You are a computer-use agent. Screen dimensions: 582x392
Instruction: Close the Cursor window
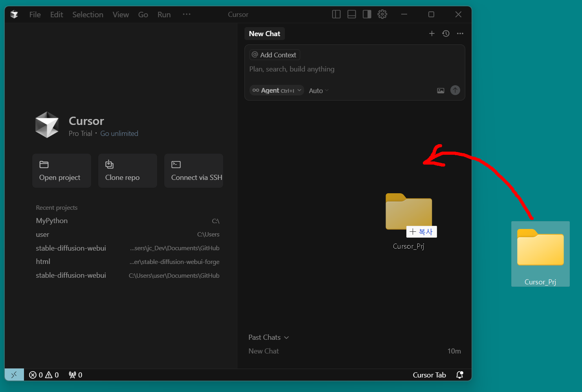pyautogui.click(x=458, y=15)
